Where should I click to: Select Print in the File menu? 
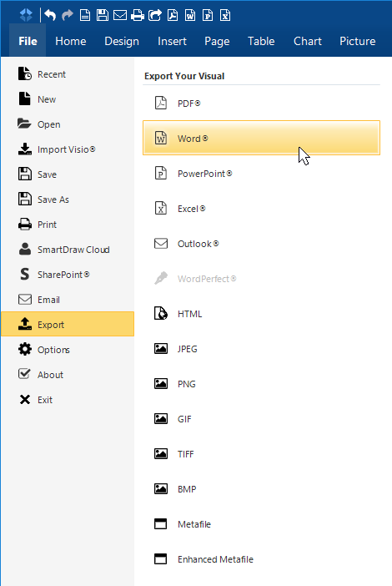[x=68, y=225]
